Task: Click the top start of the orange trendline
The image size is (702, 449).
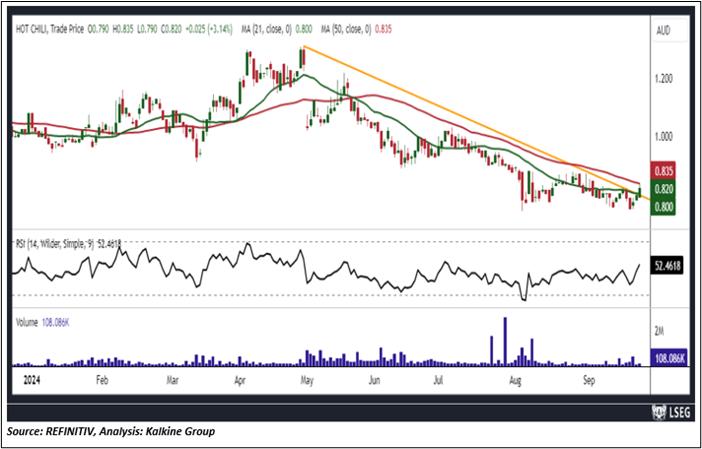Action: click(304, 46)
